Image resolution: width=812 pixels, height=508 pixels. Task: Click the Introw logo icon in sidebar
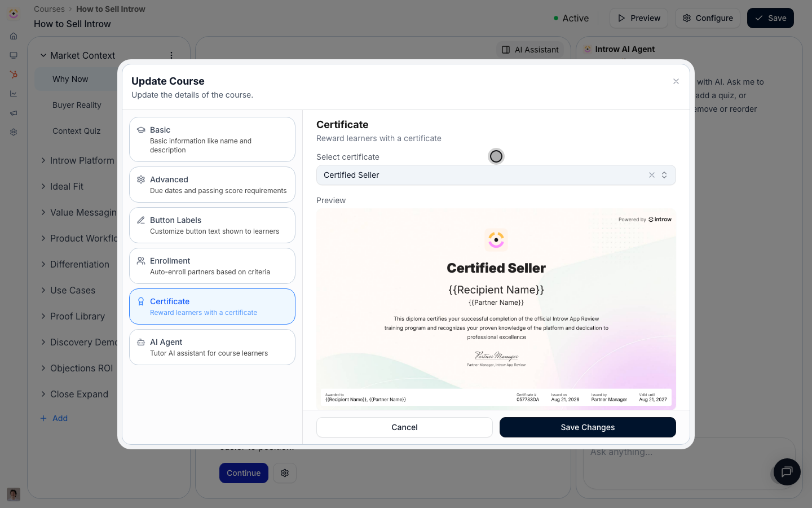point(14,13)
